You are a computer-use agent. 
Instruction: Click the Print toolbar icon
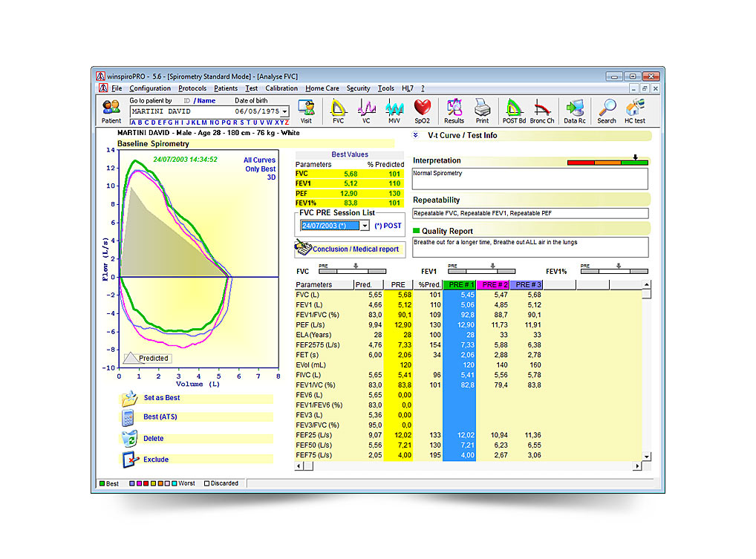(482, 110)
